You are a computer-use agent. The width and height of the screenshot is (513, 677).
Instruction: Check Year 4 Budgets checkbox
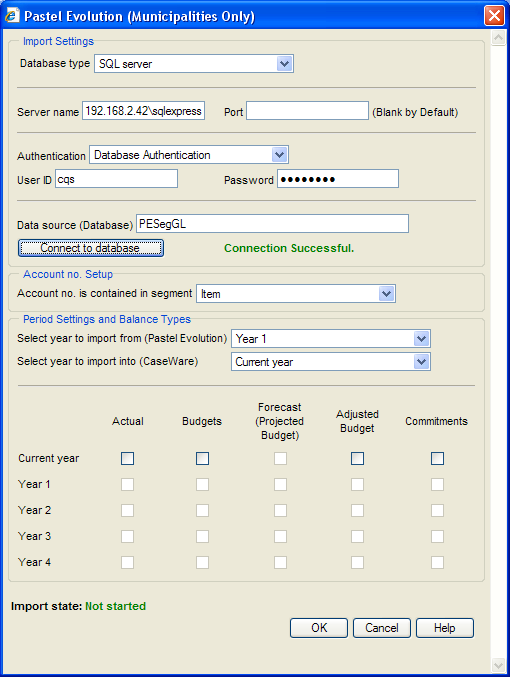click(203, 562)
